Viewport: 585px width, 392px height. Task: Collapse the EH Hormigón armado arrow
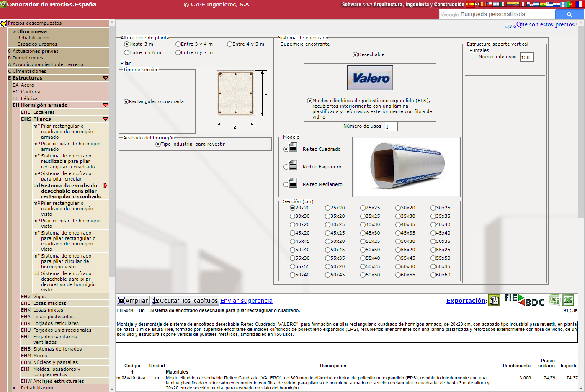tap(106, 105)
